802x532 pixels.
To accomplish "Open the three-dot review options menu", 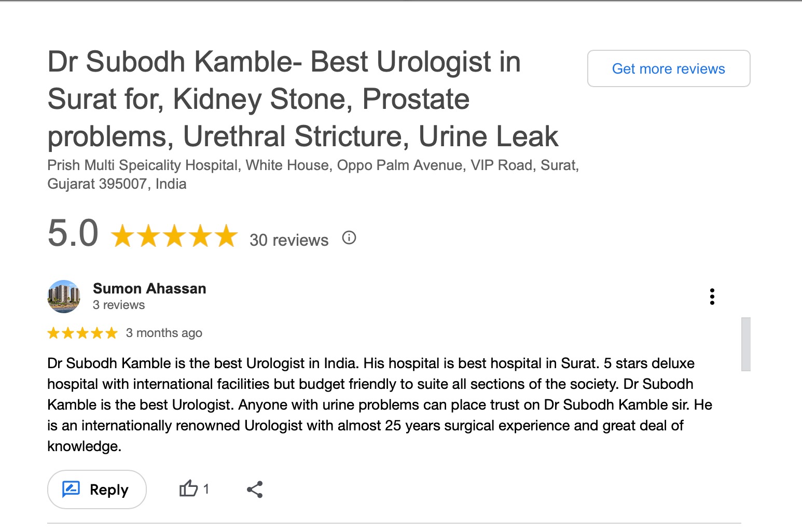I will click(712, 297).
